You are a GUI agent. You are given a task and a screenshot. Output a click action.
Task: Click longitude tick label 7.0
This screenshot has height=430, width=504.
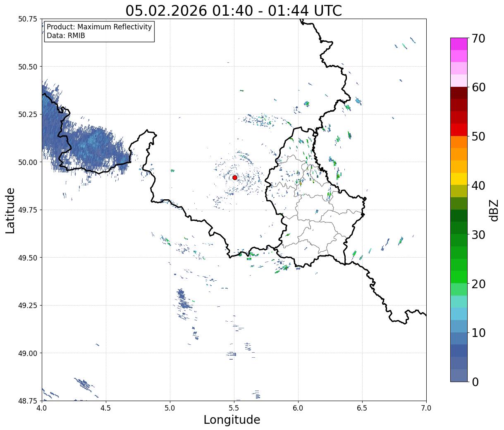(x=426, y=408)
